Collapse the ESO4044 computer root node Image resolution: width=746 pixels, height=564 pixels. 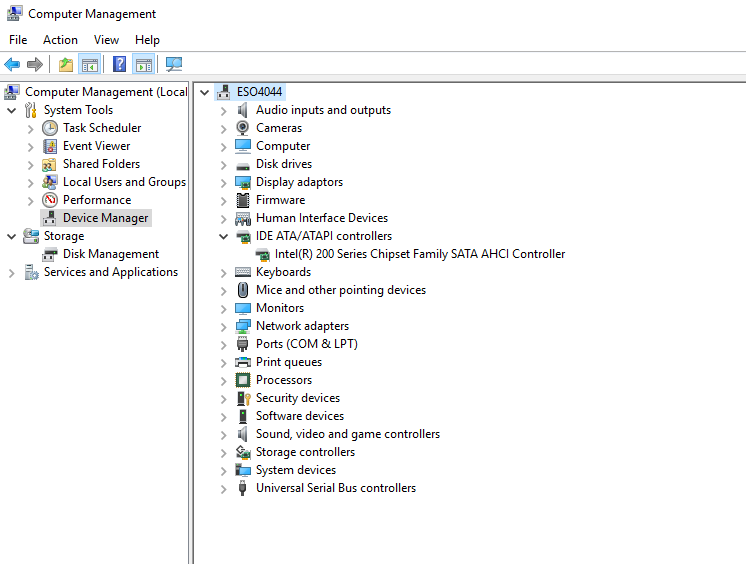[205, 92]
